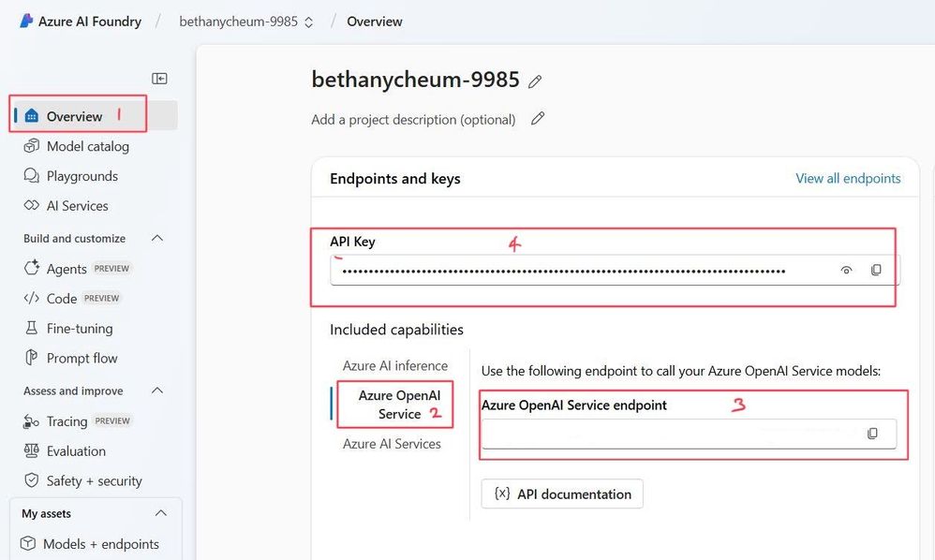The width and height of the screenshot is (935, 560).
Task: Click the Code brackets icon
Action: pos(32,298)
